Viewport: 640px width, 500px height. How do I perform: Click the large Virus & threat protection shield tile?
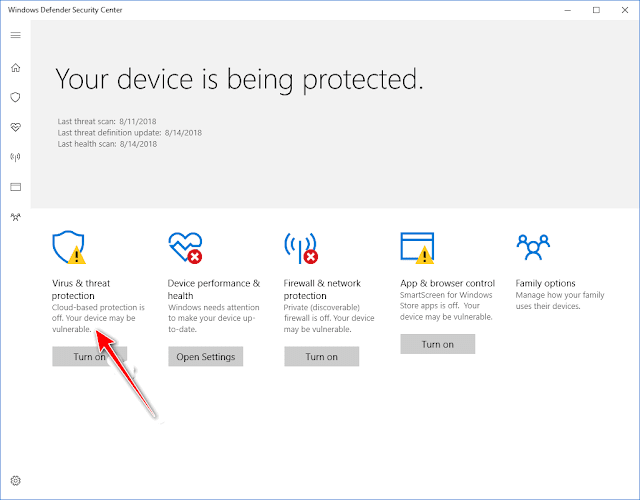(x=69, y=247)
